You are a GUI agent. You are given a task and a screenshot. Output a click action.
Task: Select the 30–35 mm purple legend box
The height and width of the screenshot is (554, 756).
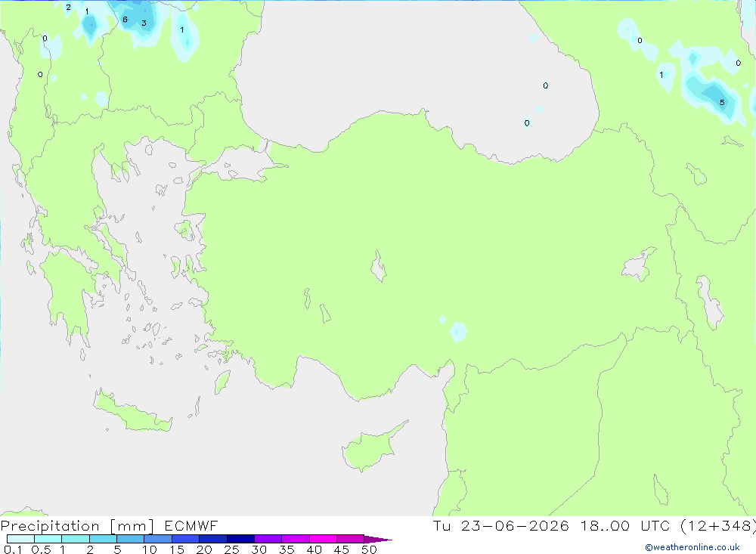click(x=268, y=539)
